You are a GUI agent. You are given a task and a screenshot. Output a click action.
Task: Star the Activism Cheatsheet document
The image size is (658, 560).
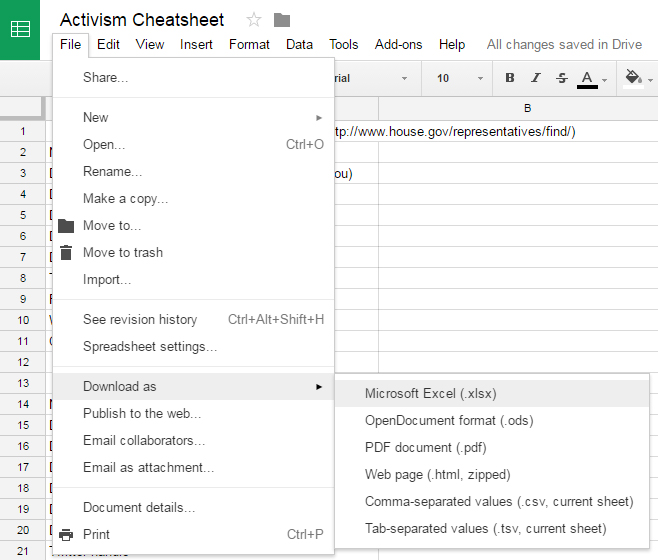[254, 20]
